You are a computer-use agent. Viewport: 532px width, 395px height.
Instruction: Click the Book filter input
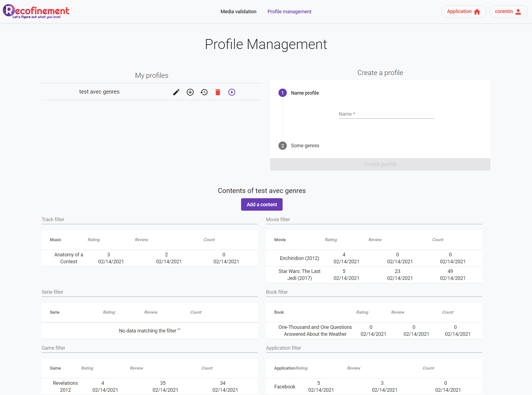click(x=374, y=292)
